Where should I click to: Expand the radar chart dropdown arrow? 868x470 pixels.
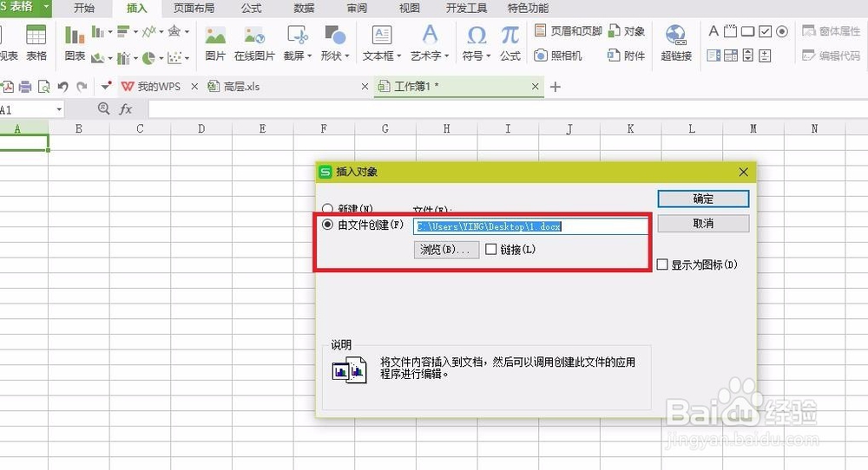pos(187,31)
